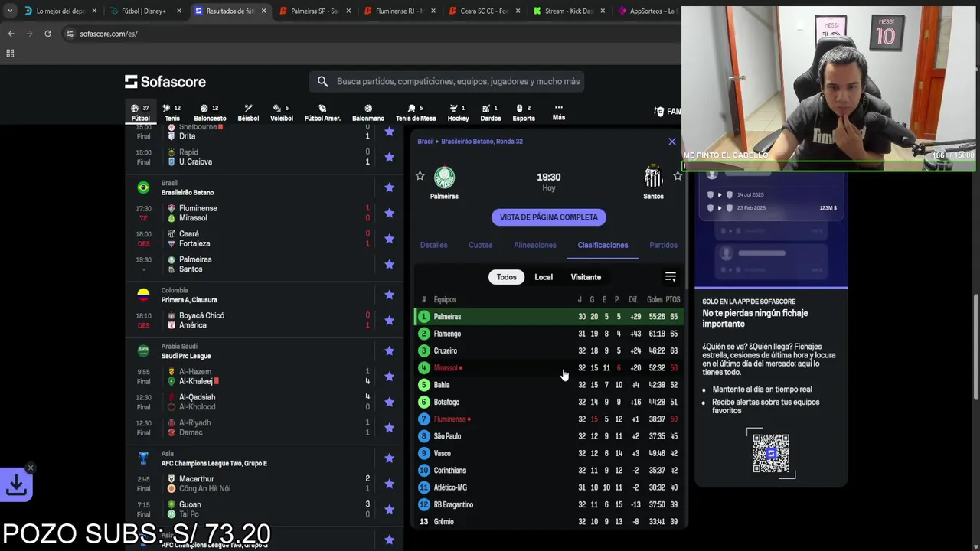Open the Brasileirão Betano league link
This screenshot has width=980, height=551.
pyautogui.click(x=188, y=193)
